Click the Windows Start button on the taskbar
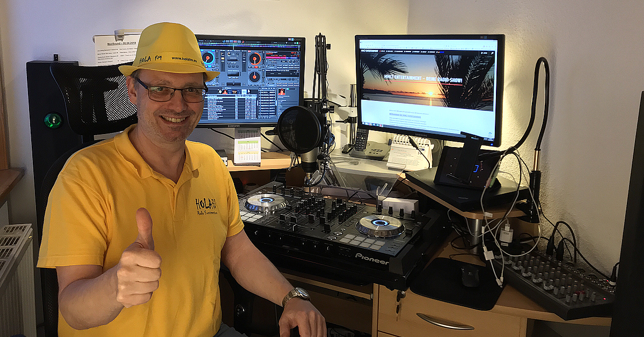644x337 pixels. pyautogui.click(x=364, y=124)
